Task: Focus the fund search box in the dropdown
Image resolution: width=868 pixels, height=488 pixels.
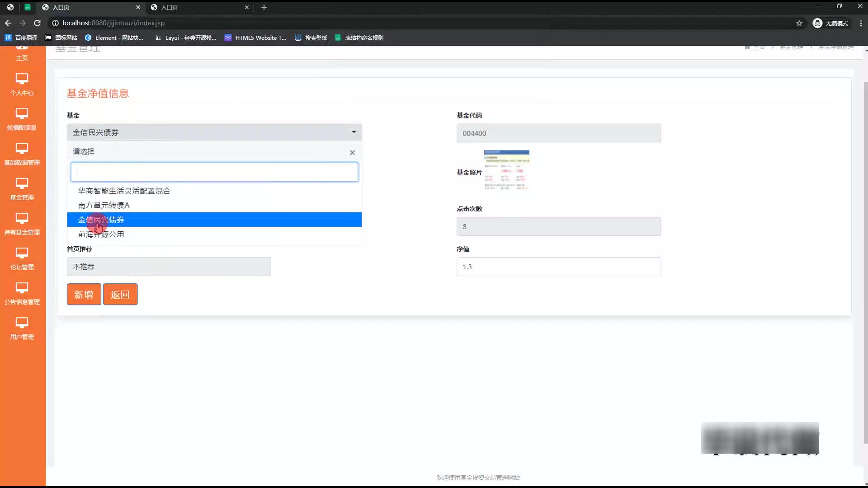Action: [x=214, y=172]
